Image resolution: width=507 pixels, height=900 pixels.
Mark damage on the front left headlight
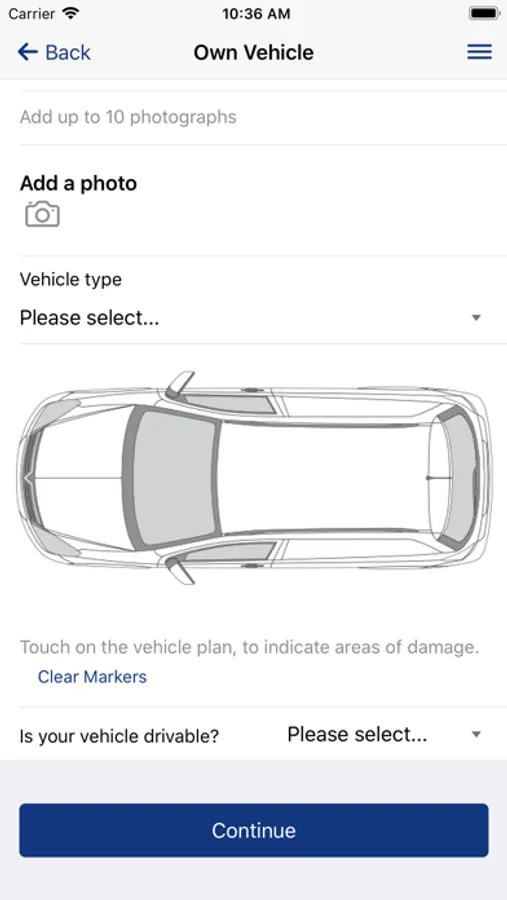pos(55,544)
